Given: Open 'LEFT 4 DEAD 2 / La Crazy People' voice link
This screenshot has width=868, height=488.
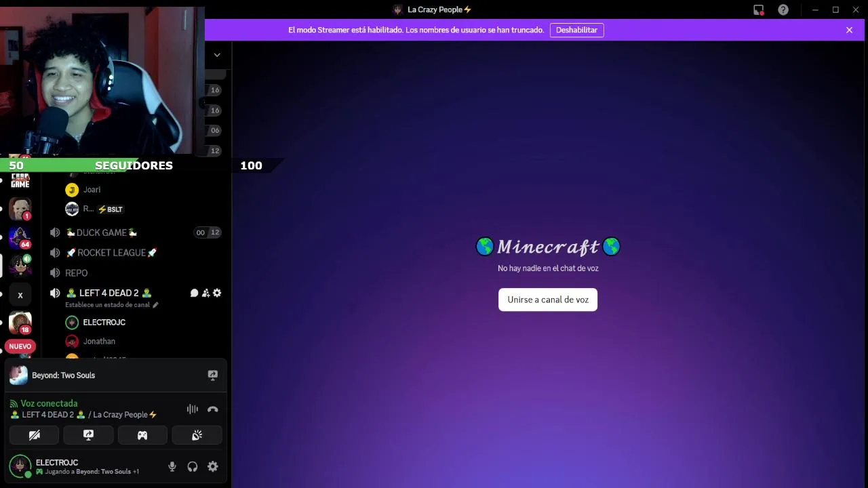Looking at the screenshot, I should 84,415.
